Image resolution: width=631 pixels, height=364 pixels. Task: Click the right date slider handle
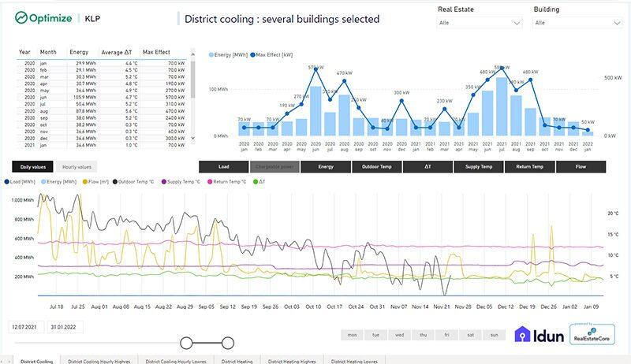point(228,343)
